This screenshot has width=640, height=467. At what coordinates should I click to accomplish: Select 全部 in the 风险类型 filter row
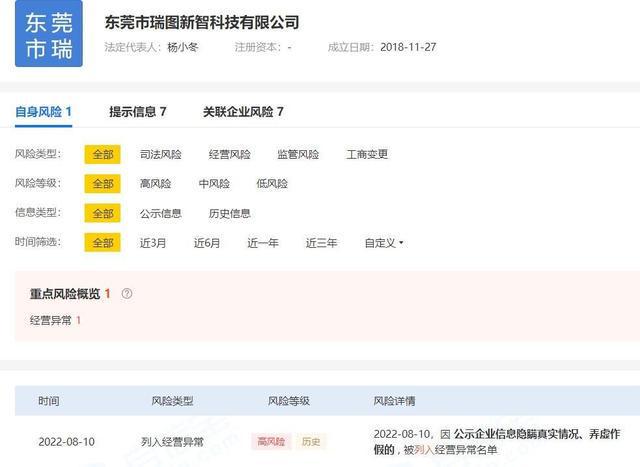[x=102, y=154]
